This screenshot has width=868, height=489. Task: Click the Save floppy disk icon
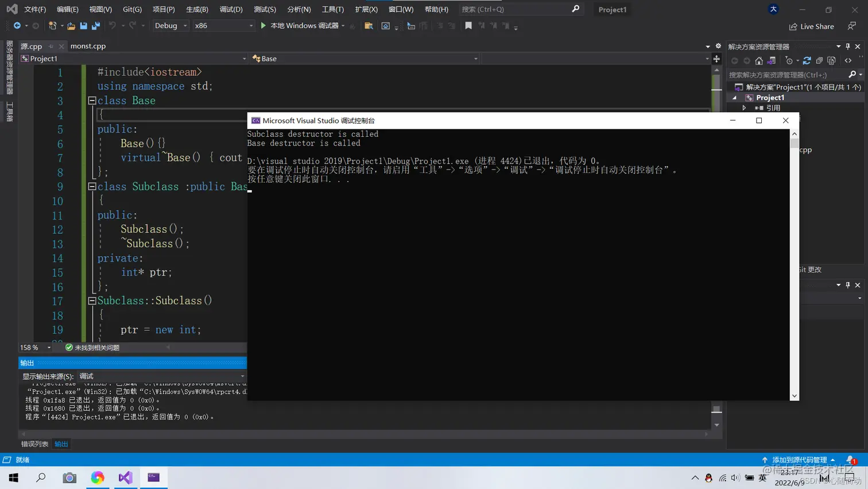(83, 26)
